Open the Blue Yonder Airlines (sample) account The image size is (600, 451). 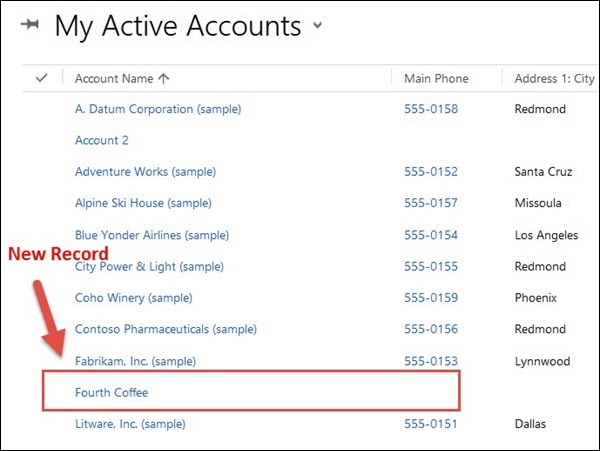tap(152, 235)
